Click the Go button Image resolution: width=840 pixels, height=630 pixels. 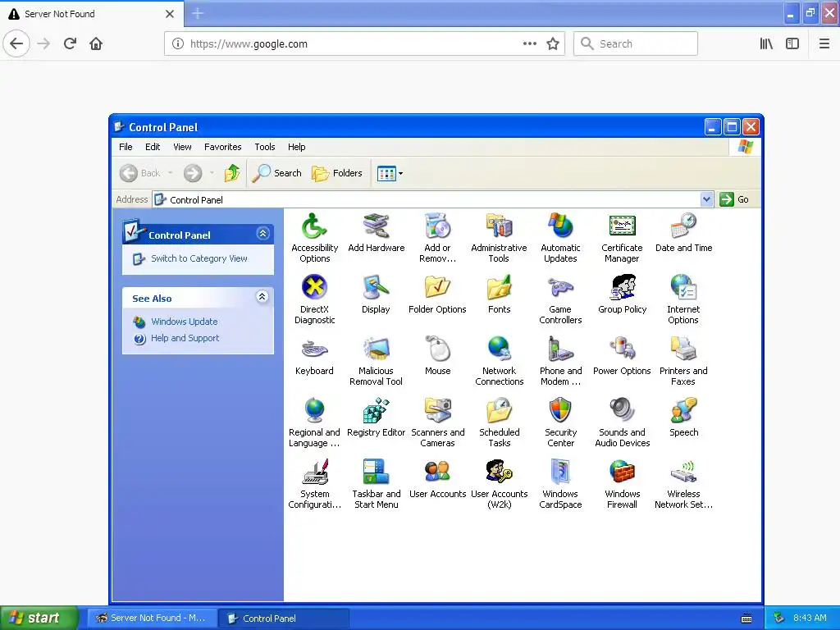734,199
